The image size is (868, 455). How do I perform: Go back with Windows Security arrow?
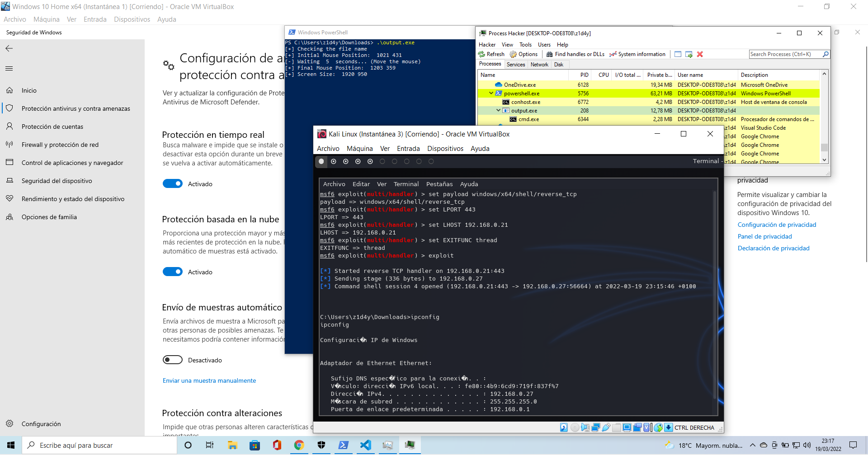pyautogui.click(x=9, y=48)
